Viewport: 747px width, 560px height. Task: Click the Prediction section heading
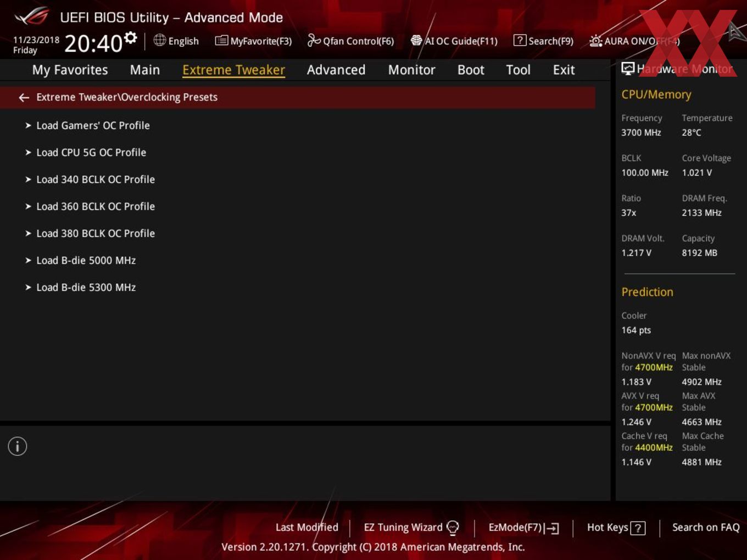pos(647,292)
